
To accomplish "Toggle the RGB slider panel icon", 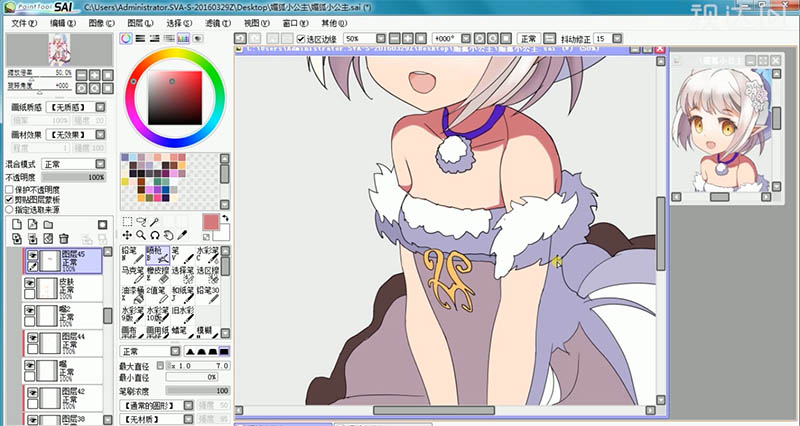I will click(x=140, y=39).
